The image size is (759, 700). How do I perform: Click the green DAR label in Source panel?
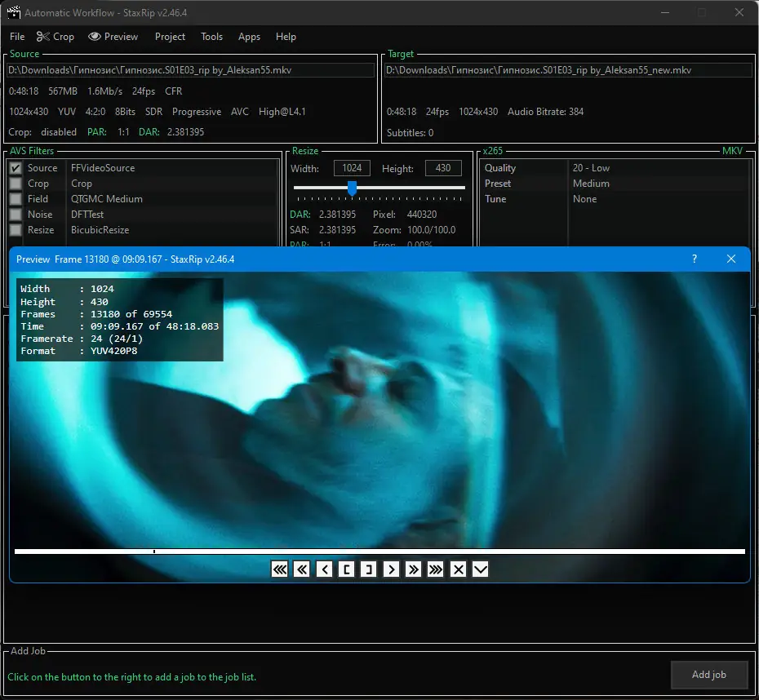click(x=149, y=132)
